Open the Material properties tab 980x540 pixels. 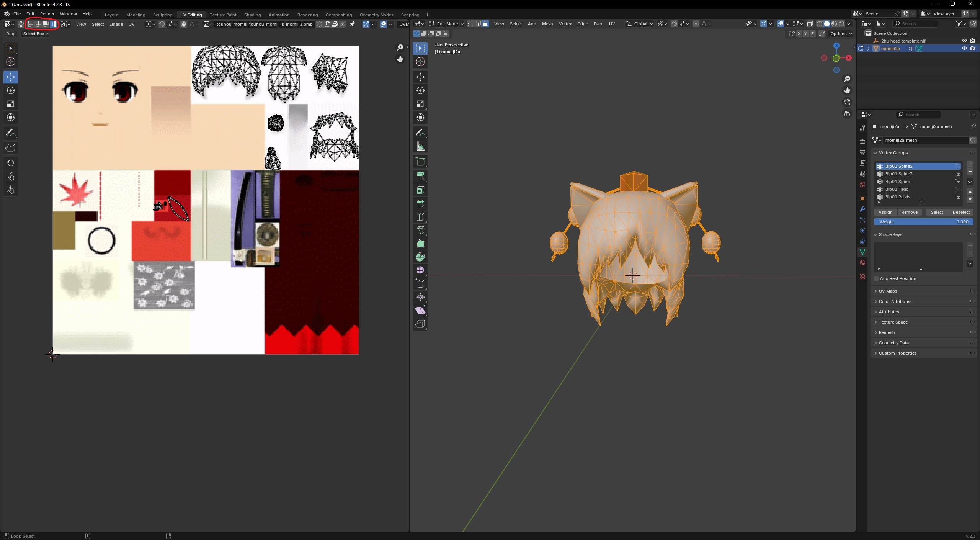click(862, 263)
